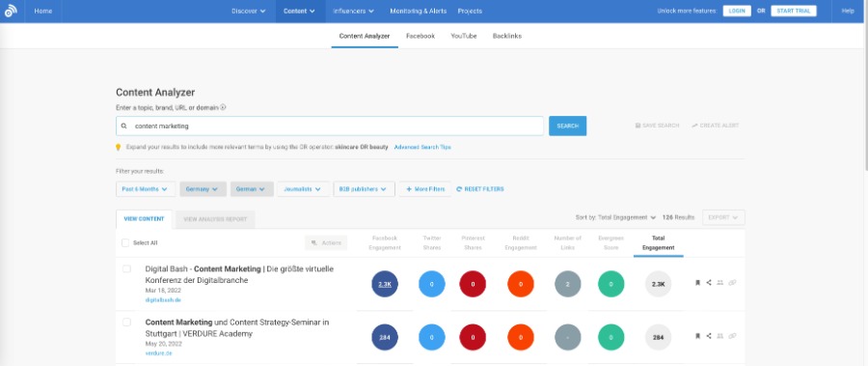Click More Filters button
Screen dimensions: 868x366
[425, 189]
